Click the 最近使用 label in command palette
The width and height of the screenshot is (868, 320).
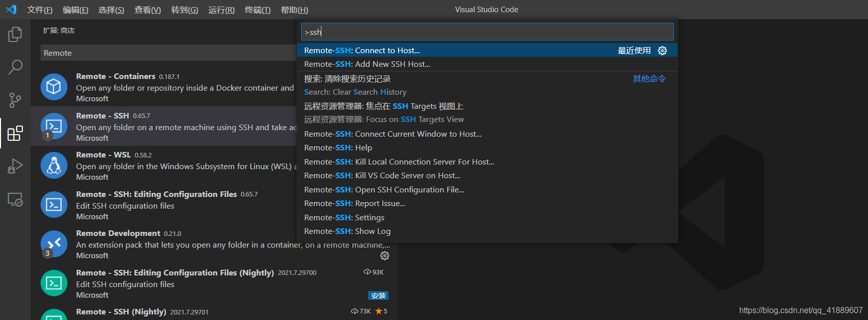(x=634, y=51)
